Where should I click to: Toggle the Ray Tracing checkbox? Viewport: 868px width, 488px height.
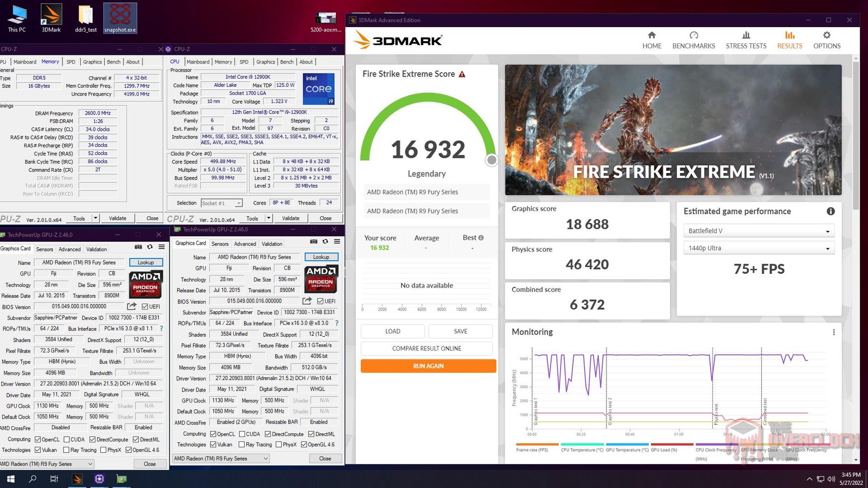242,445
